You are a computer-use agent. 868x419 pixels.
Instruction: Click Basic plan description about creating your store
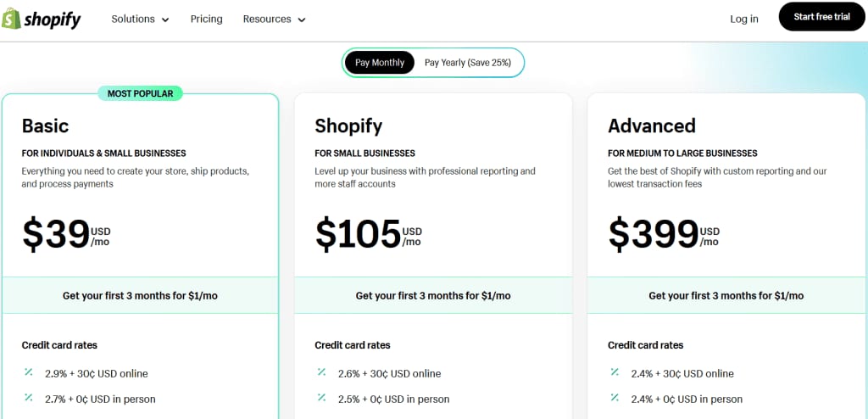(136, 177)
